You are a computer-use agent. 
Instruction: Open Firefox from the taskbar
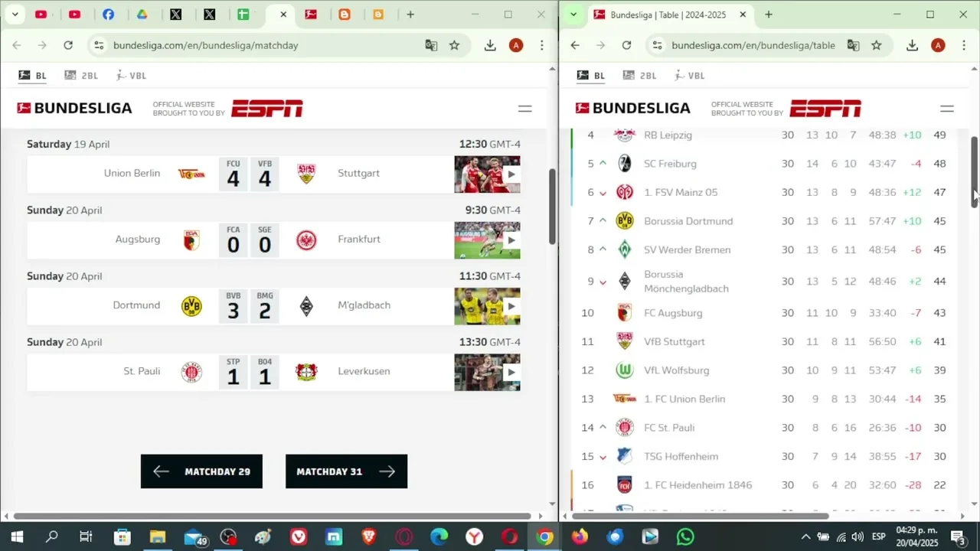coord(580,536)
